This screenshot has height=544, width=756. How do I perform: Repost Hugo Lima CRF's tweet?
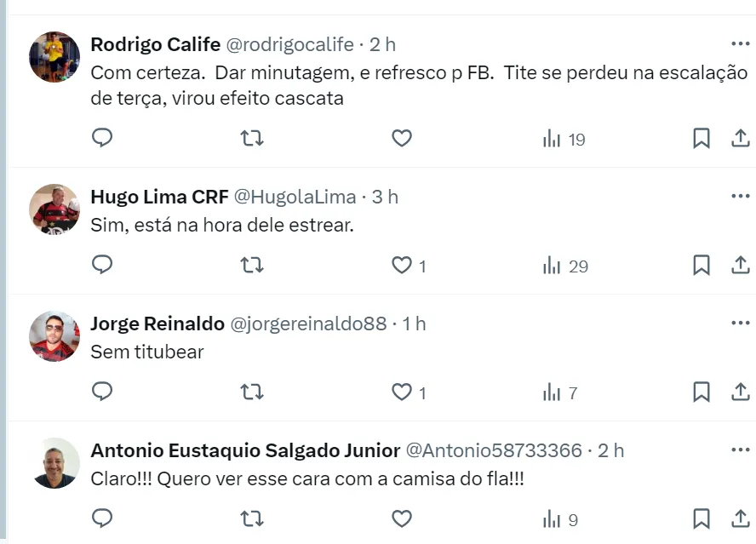point(252,266)
